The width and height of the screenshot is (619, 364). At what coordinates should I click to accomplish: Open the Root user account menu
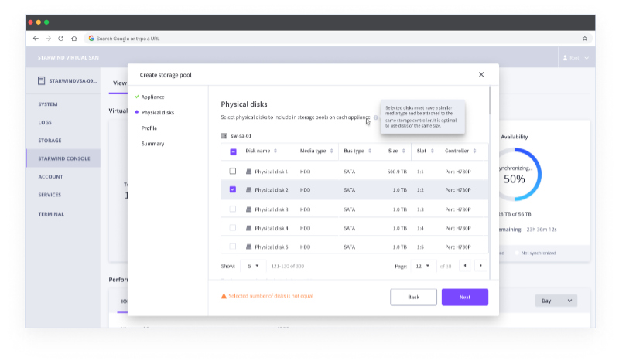click(x=576, y=58)
